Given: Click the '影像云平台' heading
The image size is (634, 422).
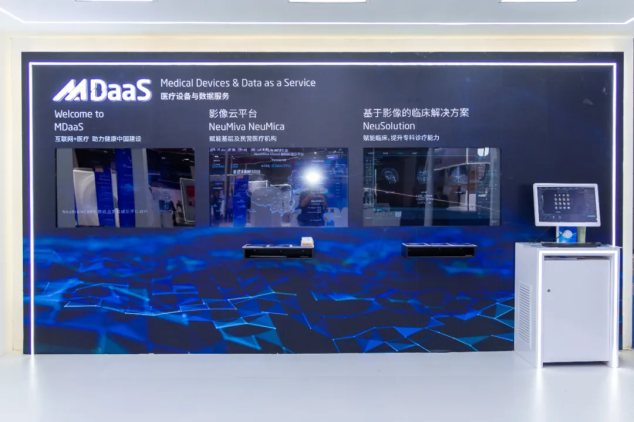Looking at the screenshot, I should pyautogui.click(x=232, y=113).
